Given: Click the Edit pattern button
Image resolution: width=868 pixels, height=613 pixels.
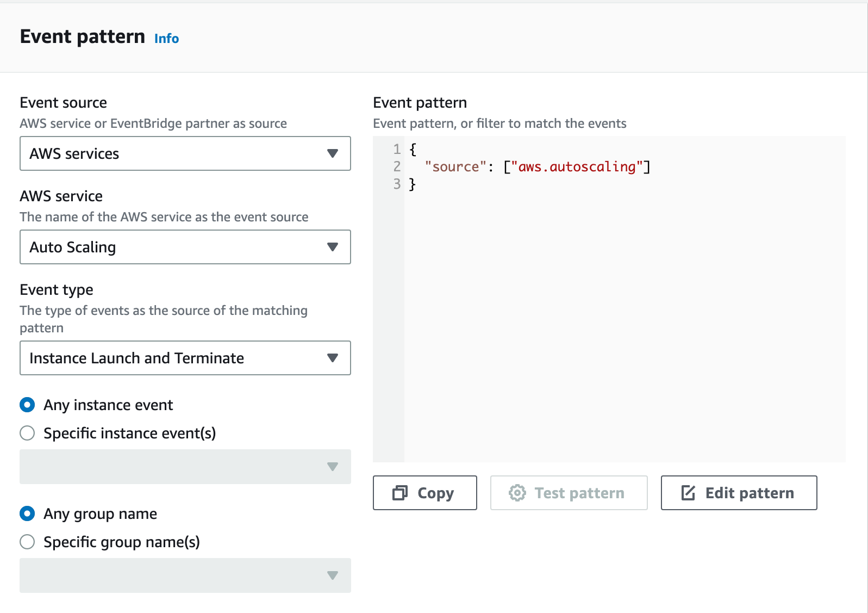Looking at the screenshot, I should point(739,493).
